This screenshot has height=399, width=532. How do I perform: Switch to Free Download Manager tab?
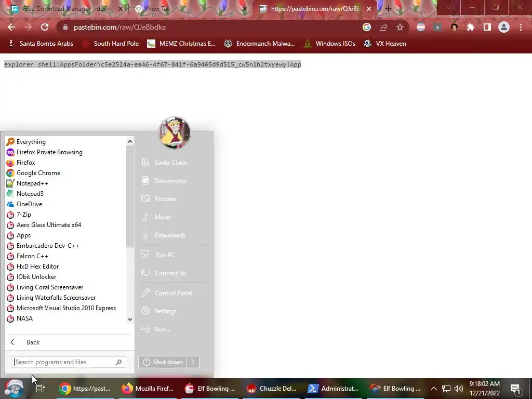pos(66,9)
